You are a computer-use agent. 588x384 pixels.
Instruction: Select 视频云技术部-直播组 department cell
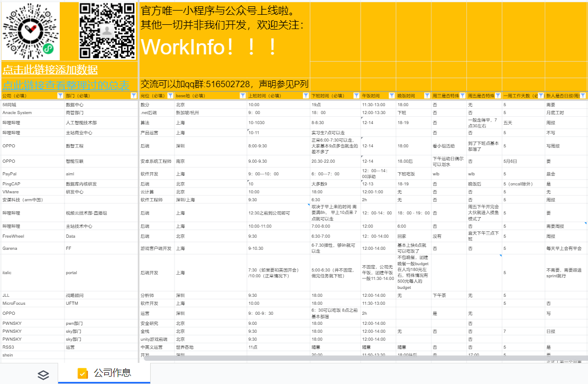coord(101,213)
